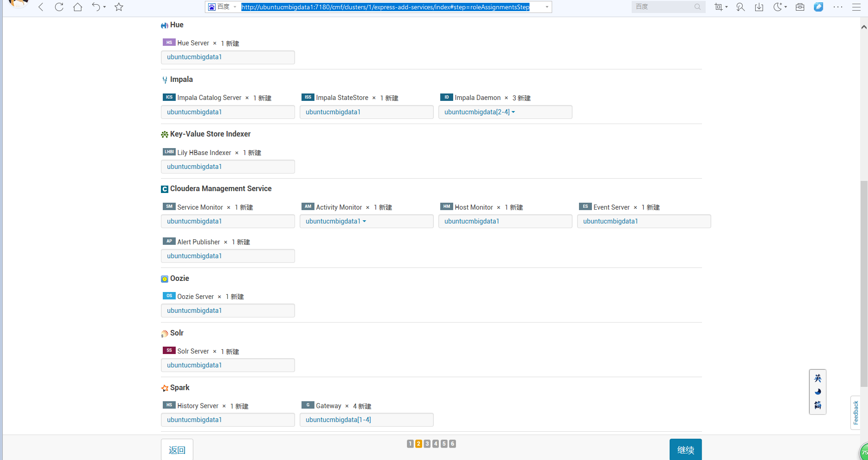Open Event Server host field

(644, 221)
